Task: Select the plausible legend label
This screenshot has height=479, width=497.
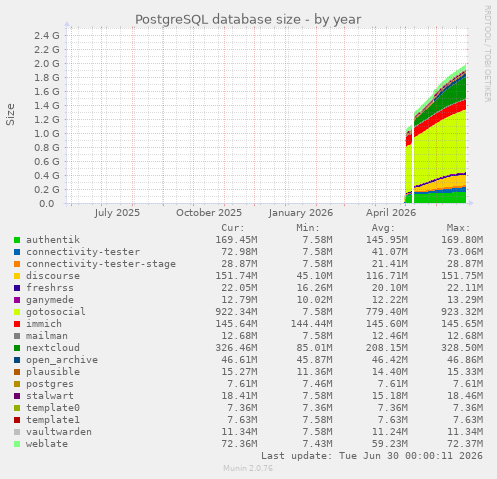Action: [53, 372]
